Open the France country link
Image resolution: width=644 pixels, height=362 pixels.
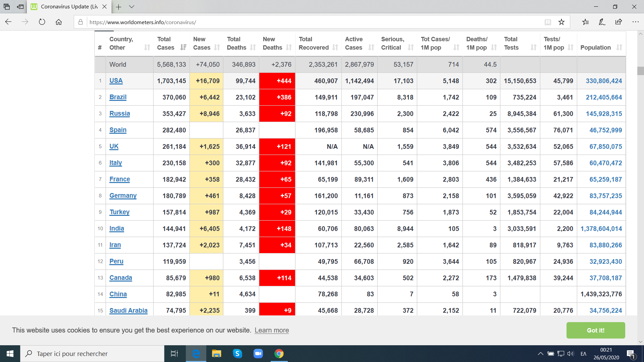(x=119, y=179)
